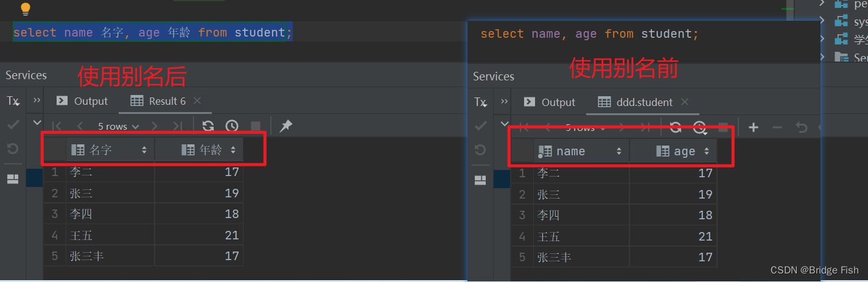This screenshot has width=868, height=282.
Task: Click the stop square icon in Result 6 toolbar
Action: tap(256, 126)
